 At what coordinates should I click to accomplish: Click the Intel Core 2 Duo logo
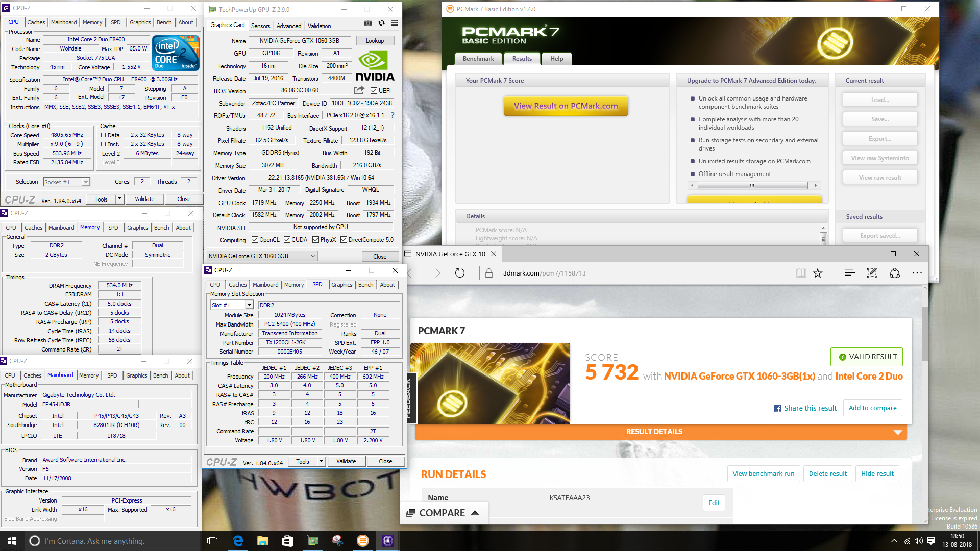tap(176, 53)
